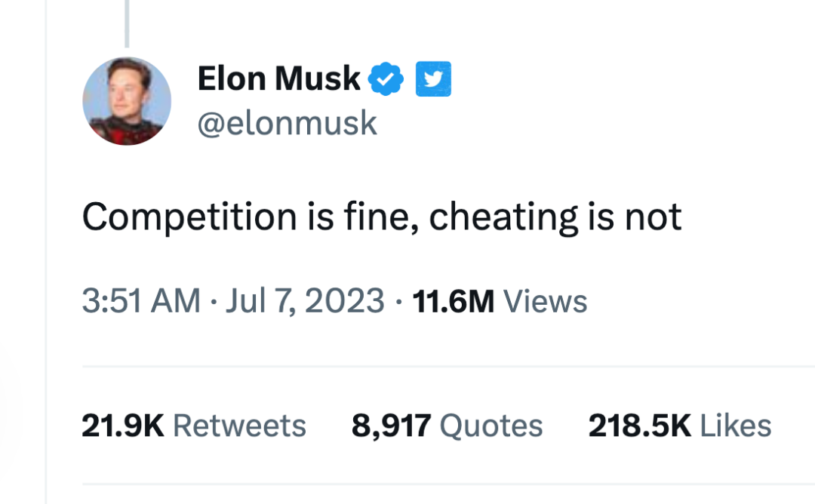Open the @elonmusk handle link
Screen dimensions: 815x504
click(287, 123)
